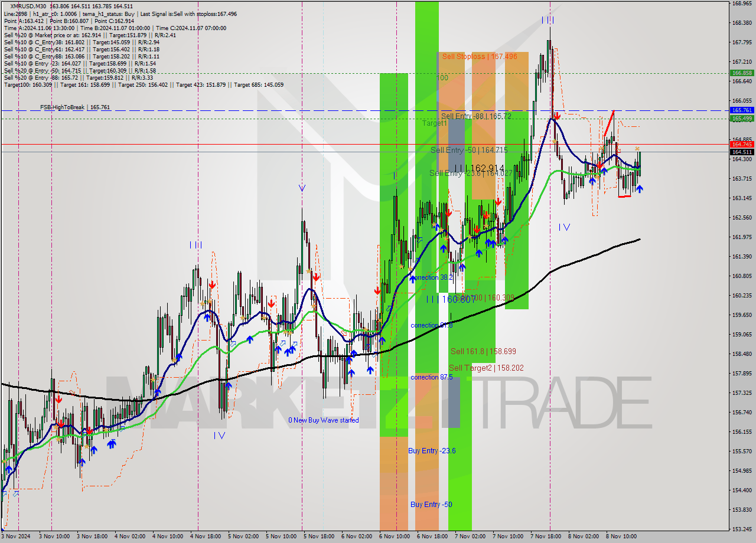This screenshot has width=756, height=543.
Task: Click '0 New Buy Wave started' annotation
Action: tap(324, 420)
